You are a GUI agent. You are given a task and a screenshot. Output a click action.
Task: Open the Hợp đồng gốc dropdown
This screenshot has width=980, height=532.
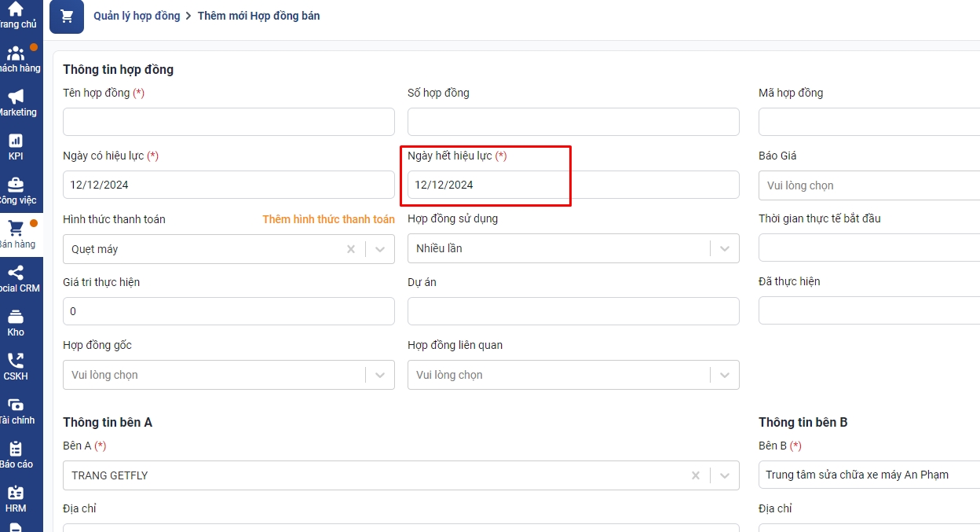point(380,375)
